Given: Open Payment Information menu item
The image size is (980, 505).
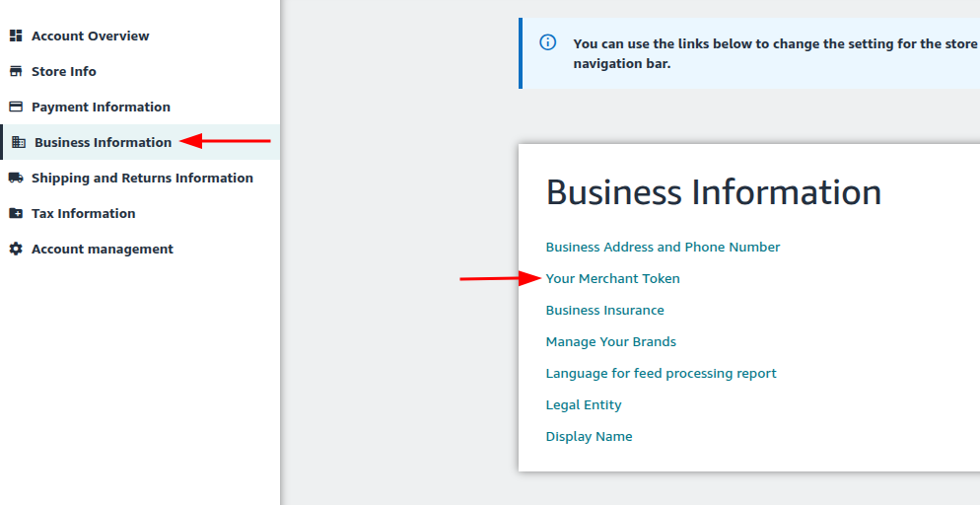Looking at the screenshot, I should [x=101, y=107].
